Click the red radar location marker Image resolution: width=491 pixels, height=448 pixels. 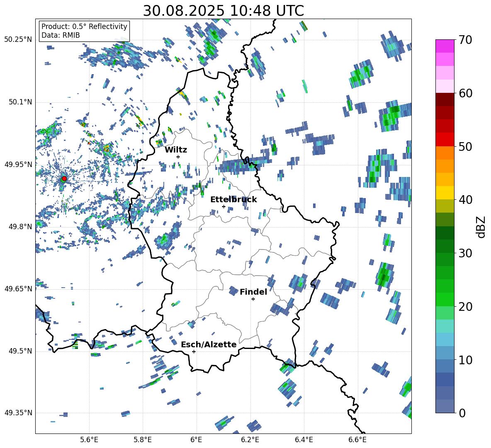64,179
